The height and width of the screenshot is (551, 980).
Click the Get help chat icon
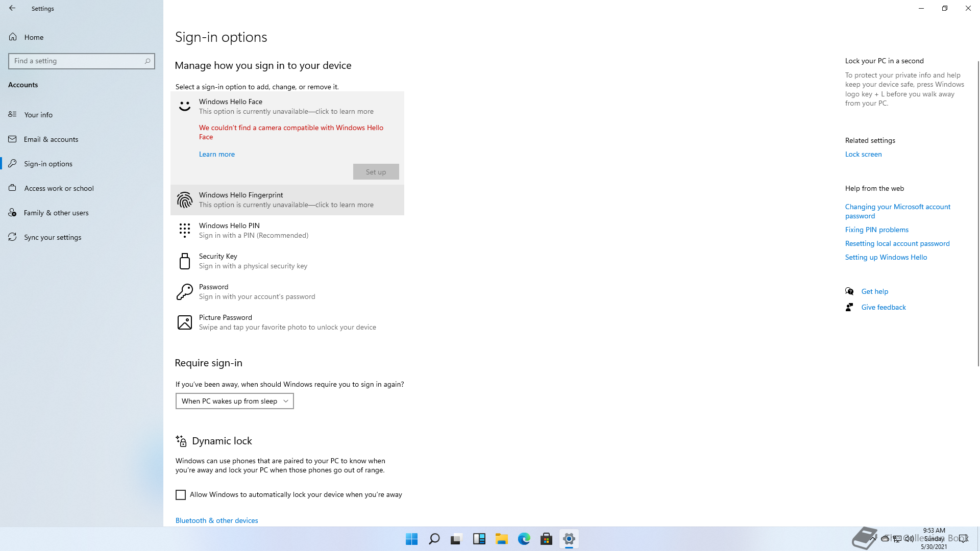click(849, 291)
